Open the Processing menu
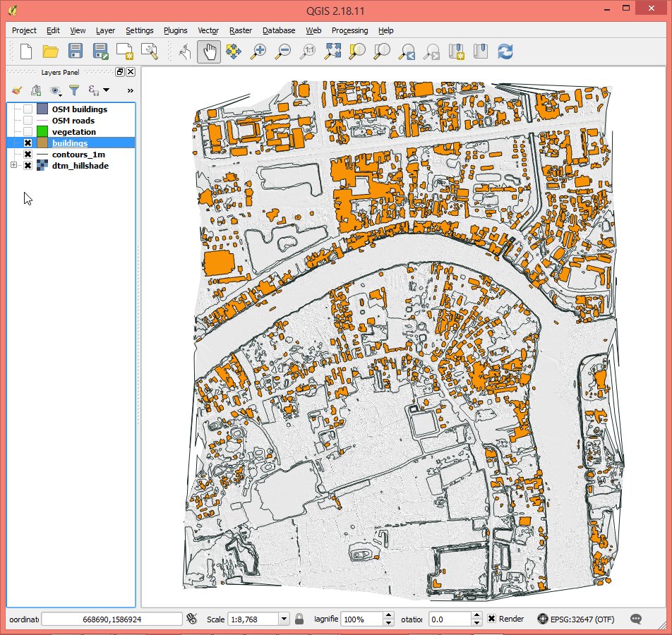Screen dimensions: 672x635 click(x=349, y=30)
